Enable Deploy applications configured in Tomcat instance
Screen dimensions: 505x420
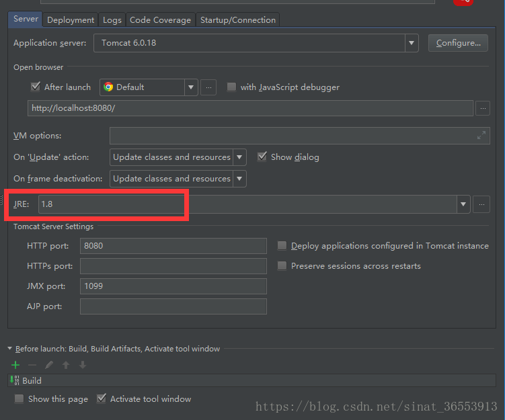click(282, 245)
